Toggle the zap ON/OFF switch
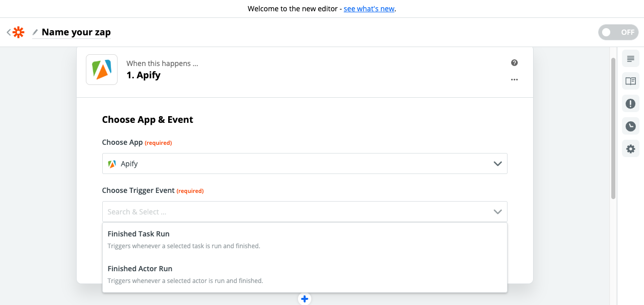Viewport: 644px width, 305px height. (618, 32)
